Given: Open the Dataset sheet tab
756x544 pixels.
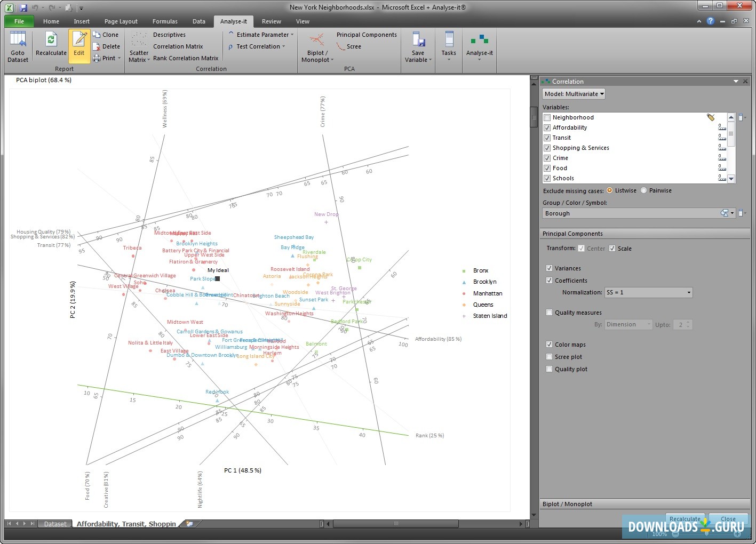Looking at the screenshot, I should [x=55, y=524].
